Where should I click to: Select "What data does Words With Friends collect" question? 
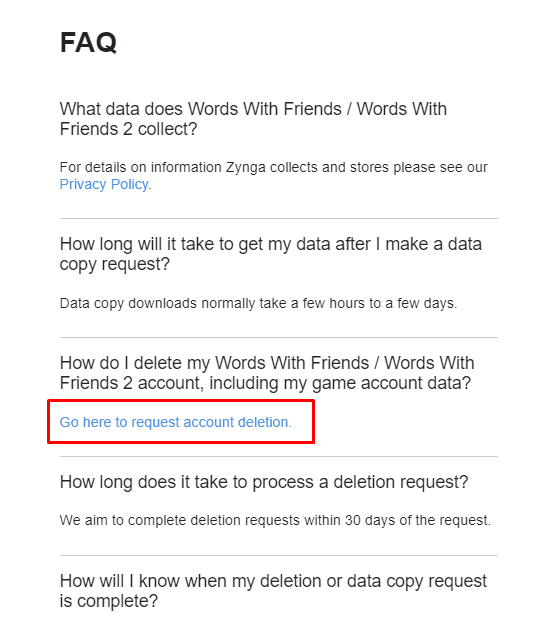click(253, 119)
